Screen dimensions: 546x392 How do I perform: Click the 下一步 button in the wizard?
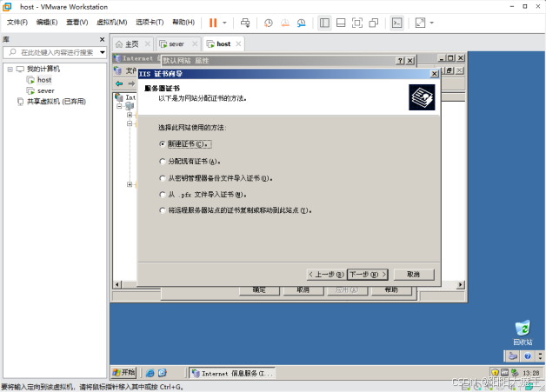tap(368, 275)
